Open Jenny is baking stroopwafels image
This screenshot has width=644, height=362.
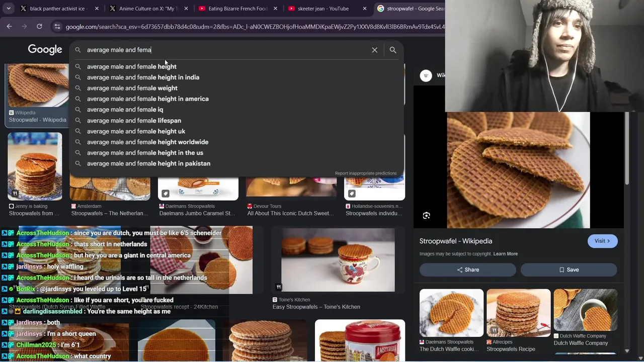click(x=35, y=166)
